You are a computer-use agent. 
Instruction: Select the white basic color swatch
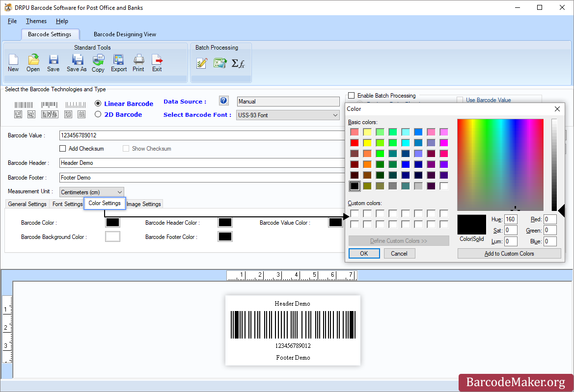(x=444, y=186)
